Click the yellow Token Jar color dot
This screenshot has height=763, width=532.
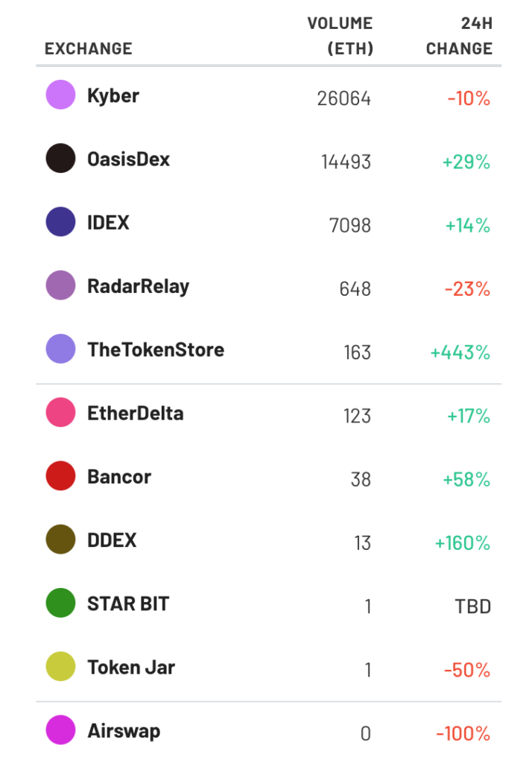[x=61, y=666]
